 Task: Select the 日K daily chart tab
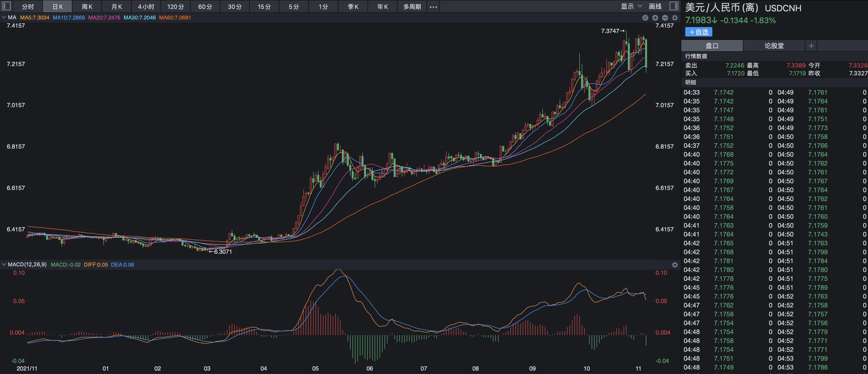pos(58,7)
